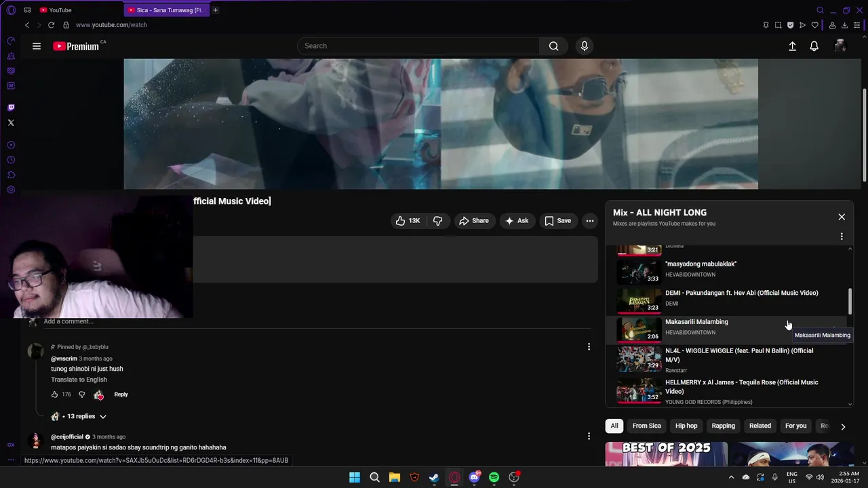Screen dimensions: 868x488
Task: Open a new browser tab
Action: pyautogui.click(x=215, y=10)
